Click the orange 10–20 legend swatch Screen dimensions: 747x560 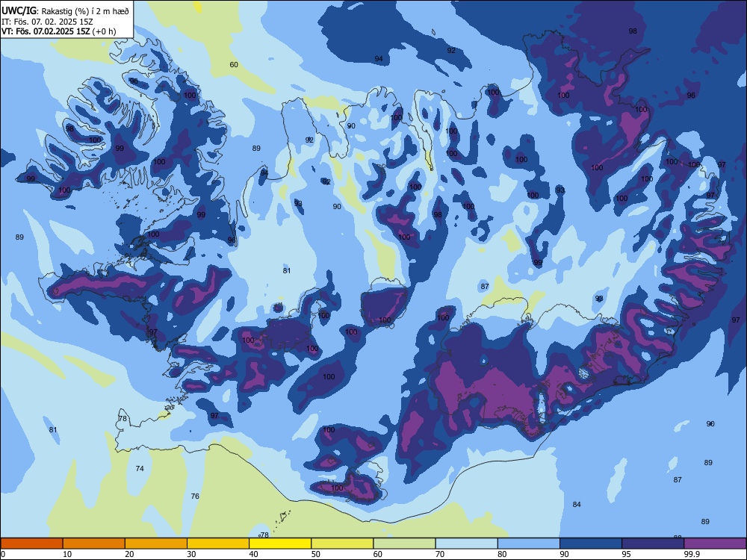click(x=94, y=544)
